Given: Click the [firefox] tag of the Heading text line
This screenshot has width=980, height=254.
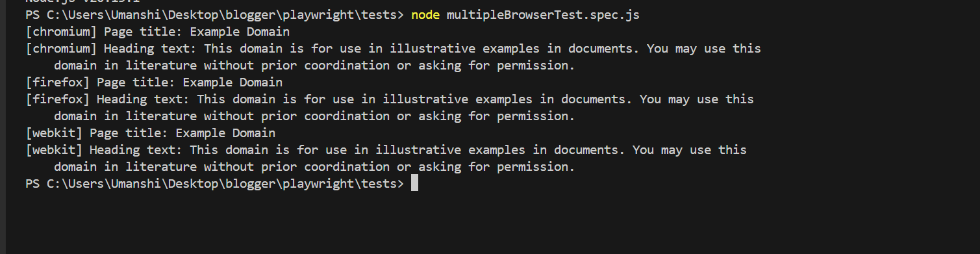Looking at the screenshot, I should click(x=58, y=99).
